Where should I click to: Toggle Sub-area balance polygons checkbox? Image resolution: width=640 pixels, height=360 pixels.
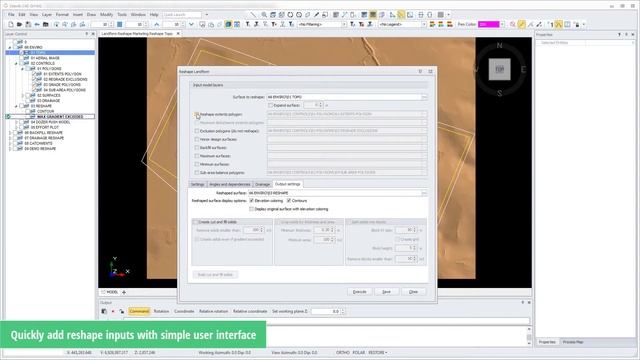tap(197, 173)
